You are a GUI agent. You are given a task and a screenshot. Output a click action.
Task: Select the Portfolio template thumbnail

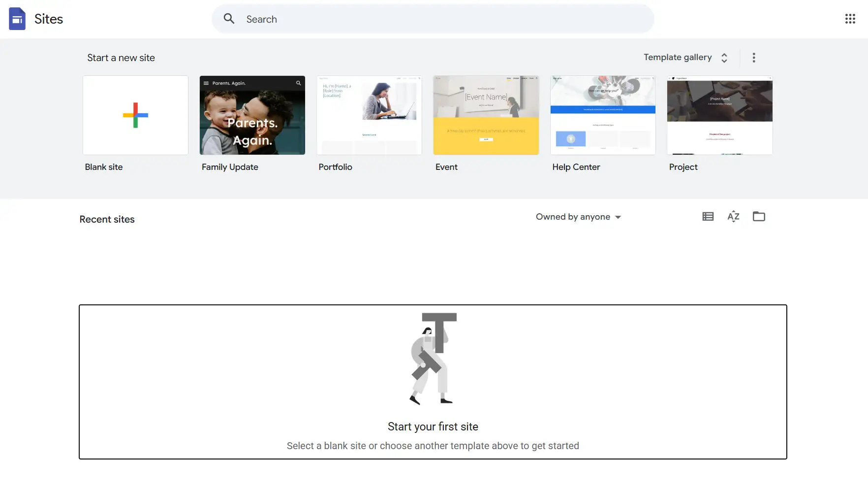point(369,115)
